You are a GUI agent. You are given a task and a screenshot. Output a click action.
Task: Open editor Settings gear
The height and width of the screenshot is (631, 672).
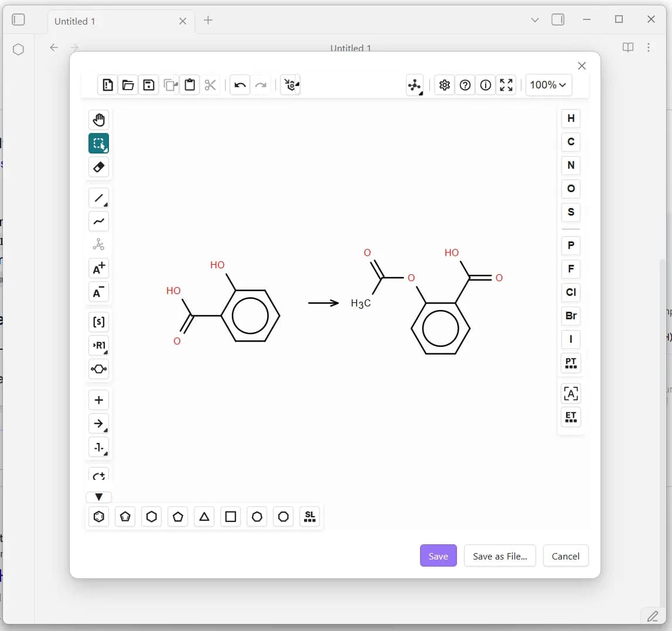[x=445, y=85]
